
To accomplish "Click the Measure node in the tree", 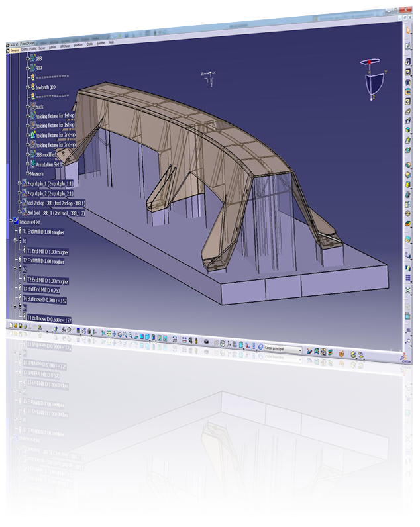I will (35, 173).
